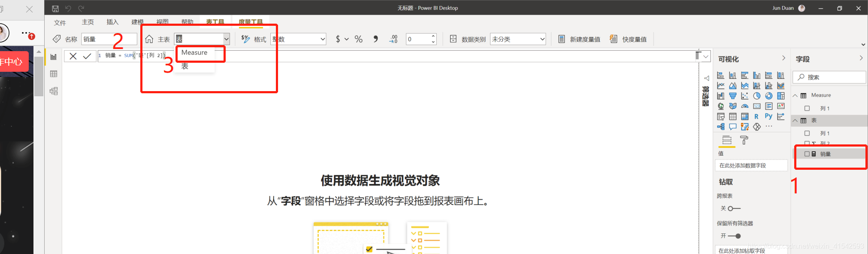This screenshot has width=868, height=254.
Task: Click 新建度量值 button
Action: point(579,39)
